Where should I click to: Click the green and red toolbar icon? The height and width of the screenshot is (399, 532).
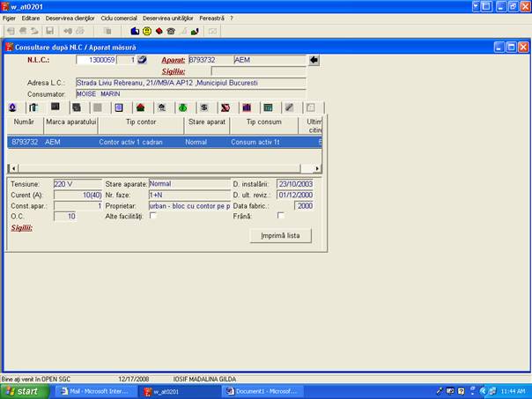195,31
